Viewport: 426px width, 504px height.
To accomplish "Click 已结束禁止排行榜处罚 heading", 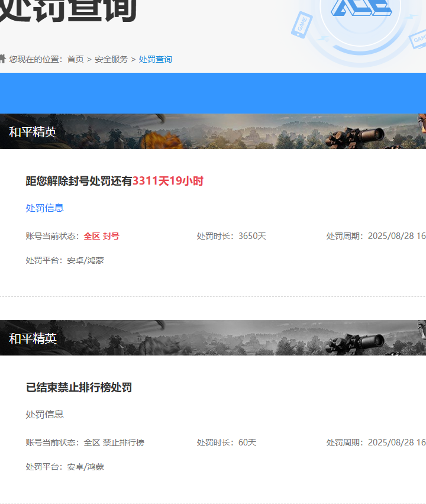I will tap(79, 387).
